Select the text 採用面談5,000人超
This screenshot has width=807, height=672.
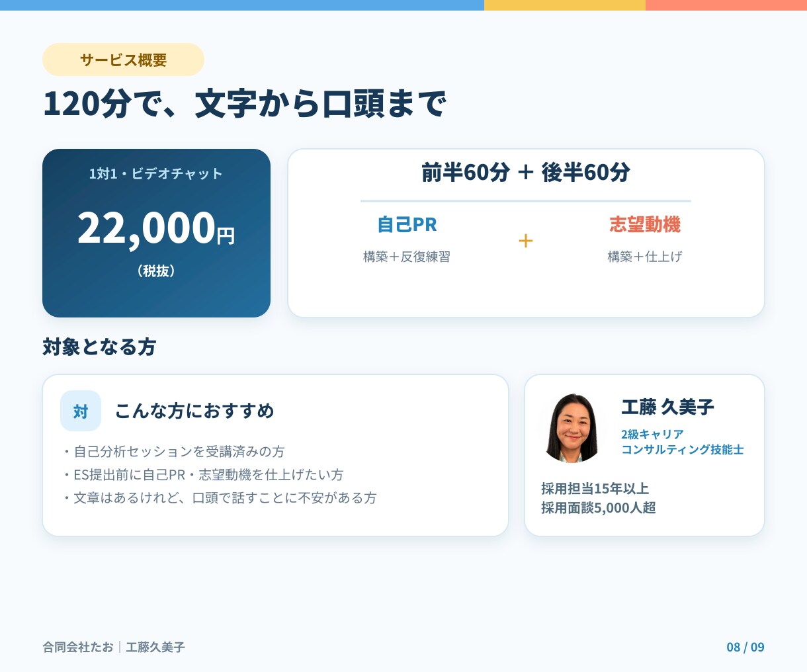[599, 508]
